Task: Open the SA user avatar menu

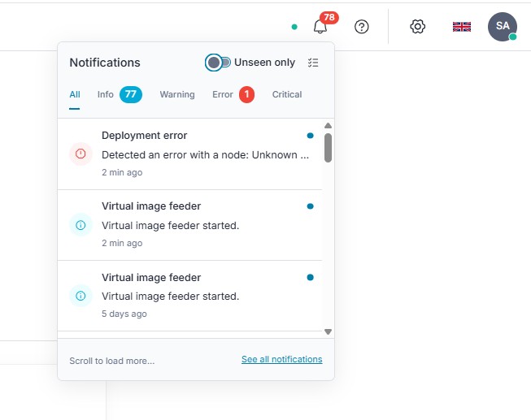Action: pyautogui.click(x=503, y=27)
